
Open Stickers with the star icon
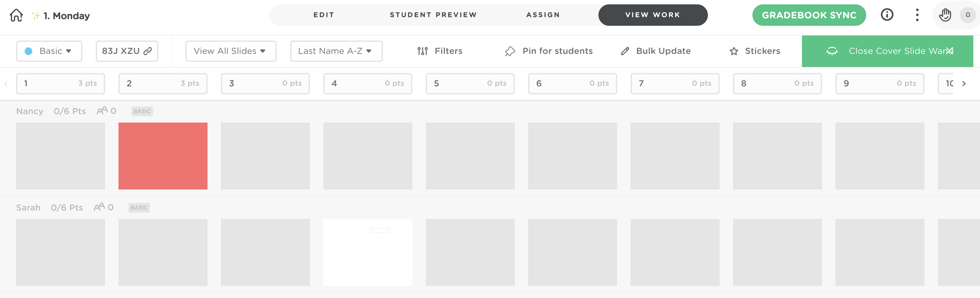click(734, 51)
